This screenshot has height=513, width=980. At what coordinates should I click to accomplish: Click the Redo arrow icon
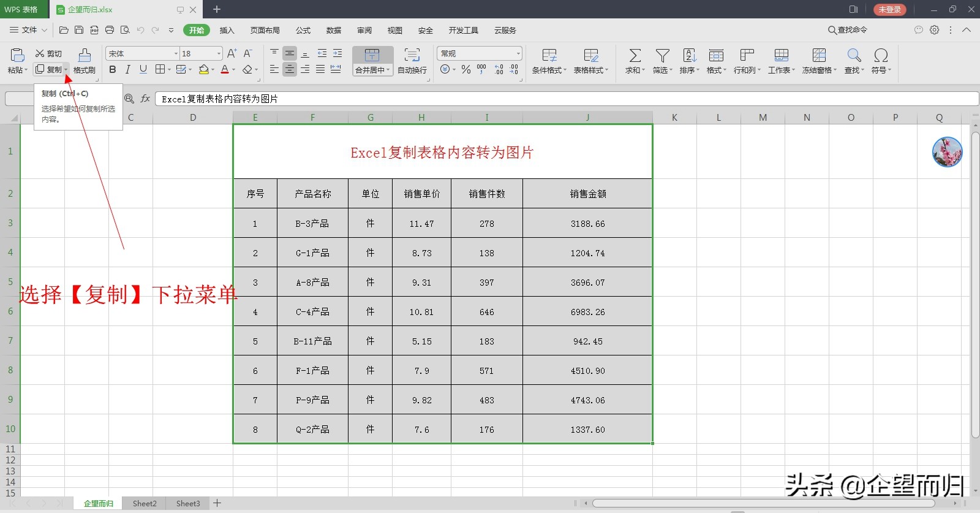pos(156,30)
